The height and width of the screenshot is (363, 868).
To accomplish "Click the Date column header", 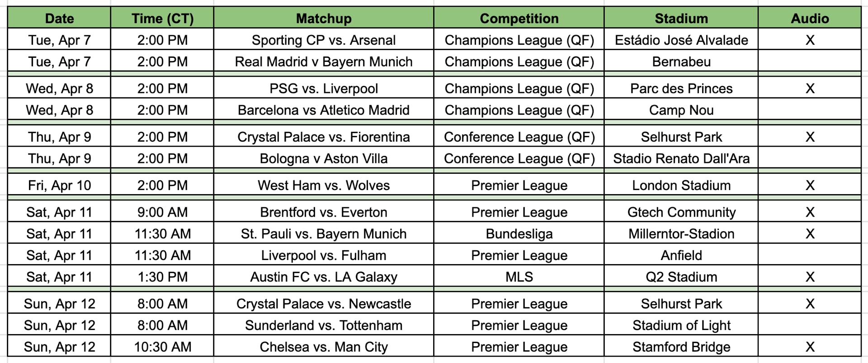I will tap(59, 19).
